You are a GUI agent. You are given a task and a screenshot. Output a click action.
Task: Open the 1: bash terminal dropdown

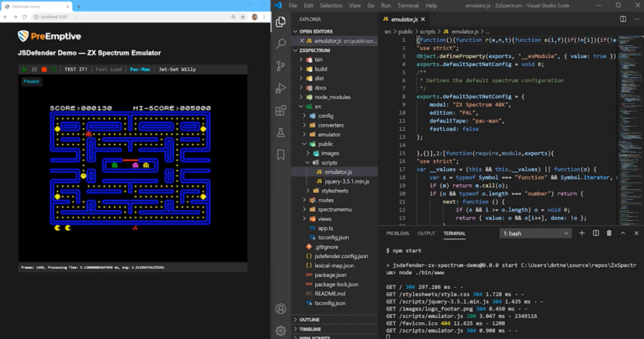pos(535,233)
